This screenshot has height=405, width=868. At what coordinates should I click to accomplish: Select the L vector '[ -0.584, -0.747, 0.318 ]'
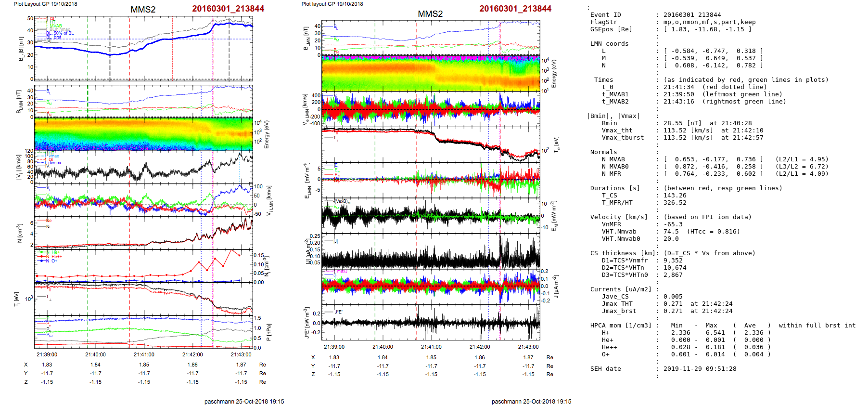tap(713, 51)
